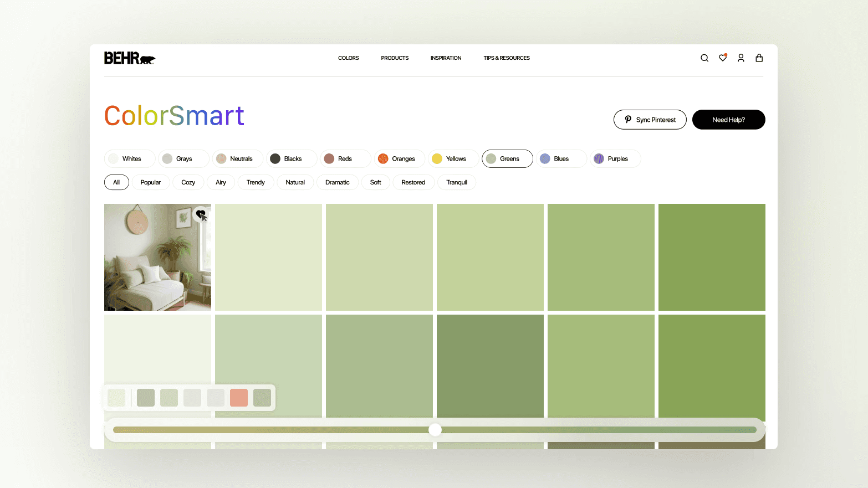Choose the Soft mood filter
Image resolution: width=868 pixels, height=488 pixels.
coord(376,182)
